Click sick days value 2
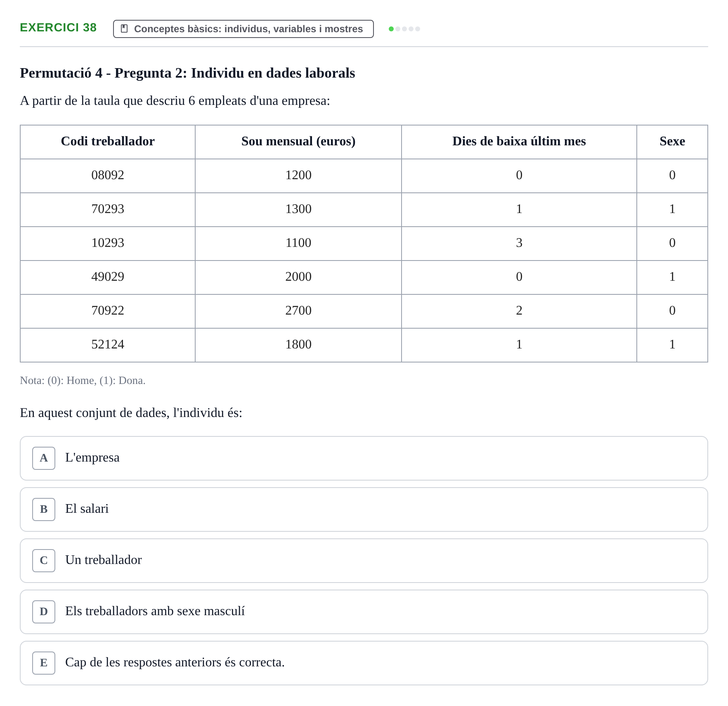 click(519, 311)
